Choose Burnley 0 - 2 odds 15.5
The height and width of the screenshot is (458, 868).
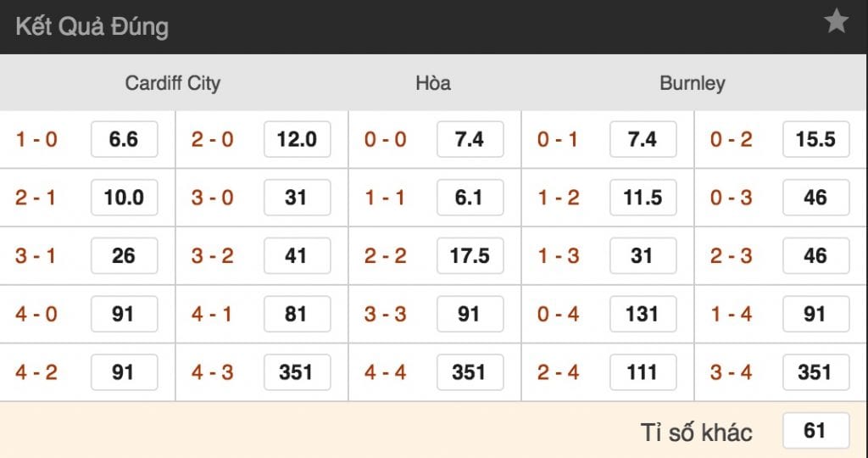pyautogui.click(x=815, y=139)
